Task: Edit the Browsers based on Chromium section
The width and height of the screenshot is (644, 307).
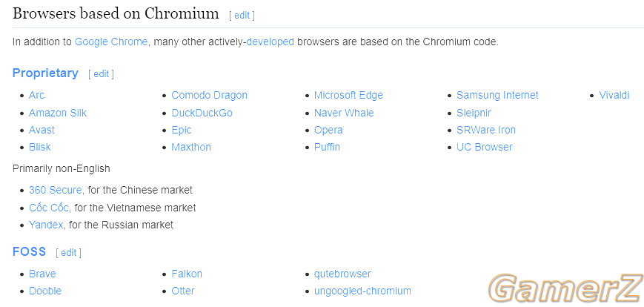Action: (242, 16)
